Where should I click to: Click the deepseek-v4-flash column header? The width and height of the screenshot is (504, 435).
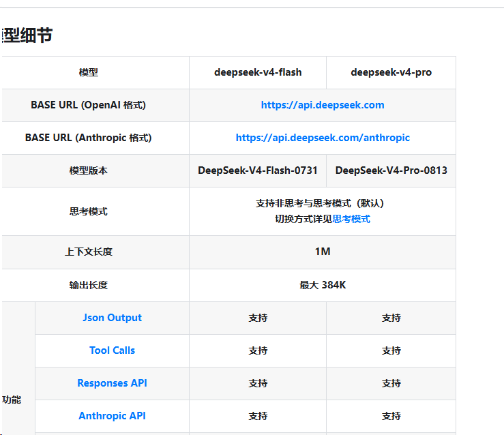pyautogui.click(x=258, y=72)
